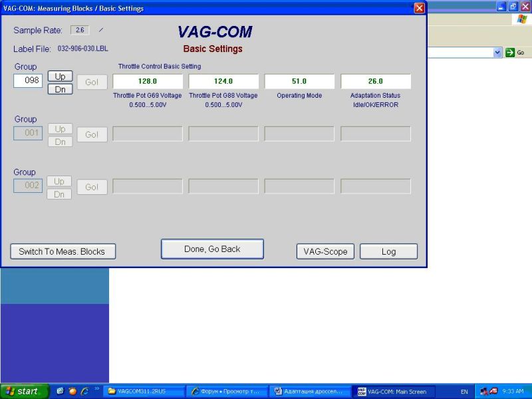The height and width of the screenshot is (399, 532).
Task: Click the EN language indicator in taskbar
Action: 464,392
